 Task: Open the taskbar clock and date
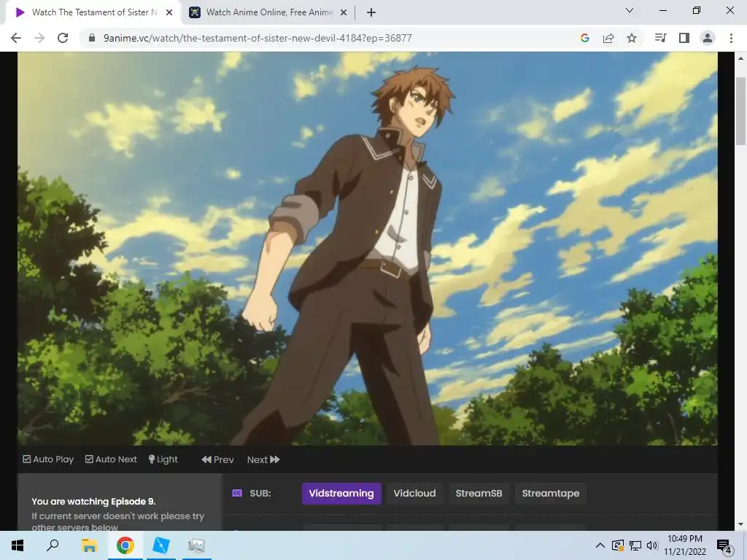click(684, 545)
